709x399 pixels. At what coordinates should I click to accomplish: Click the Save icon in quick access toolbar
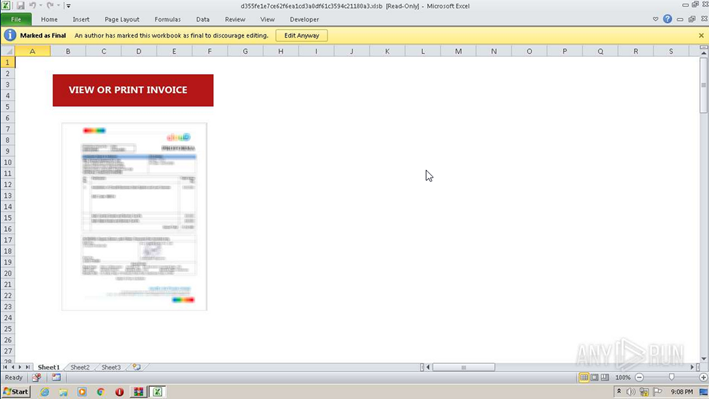click(20, 6)
